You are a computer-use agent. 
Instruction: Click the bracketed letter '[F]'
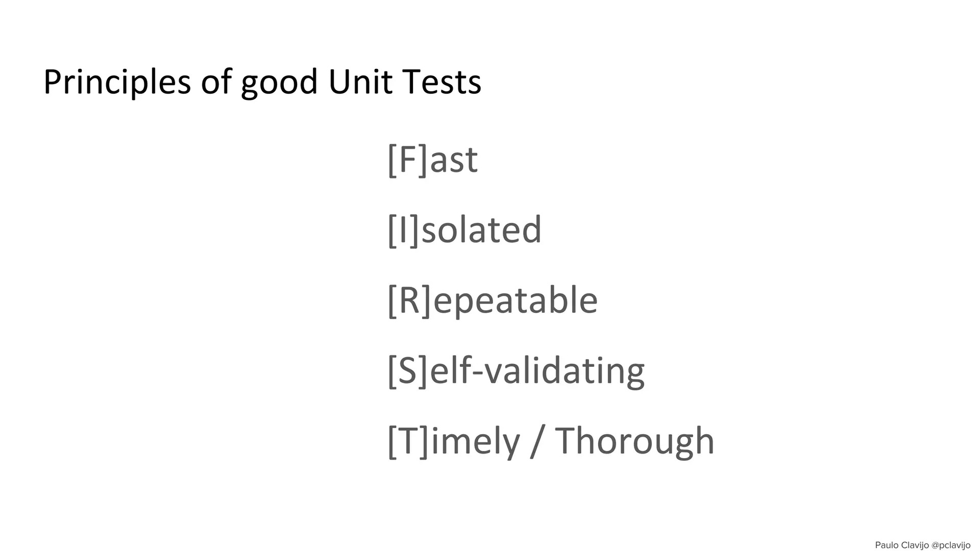[x=407, y=160]
